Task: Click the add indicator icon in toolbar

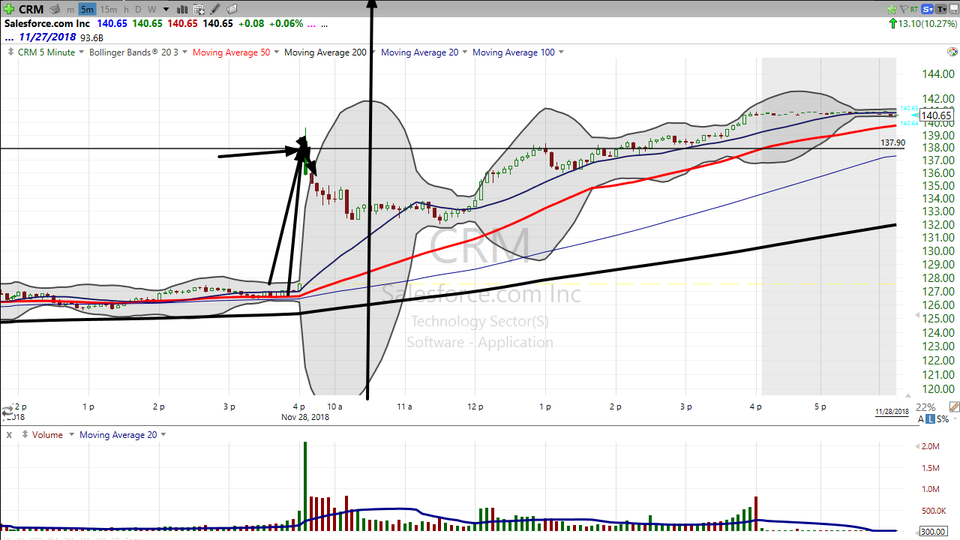Action: click(198, 9)
